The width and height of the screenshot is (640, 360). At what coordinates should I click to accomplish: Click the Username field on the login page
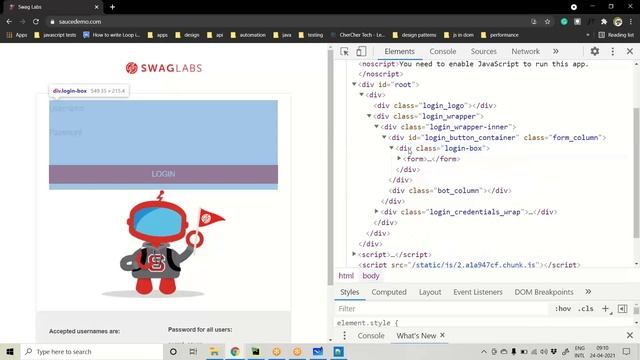163,109
